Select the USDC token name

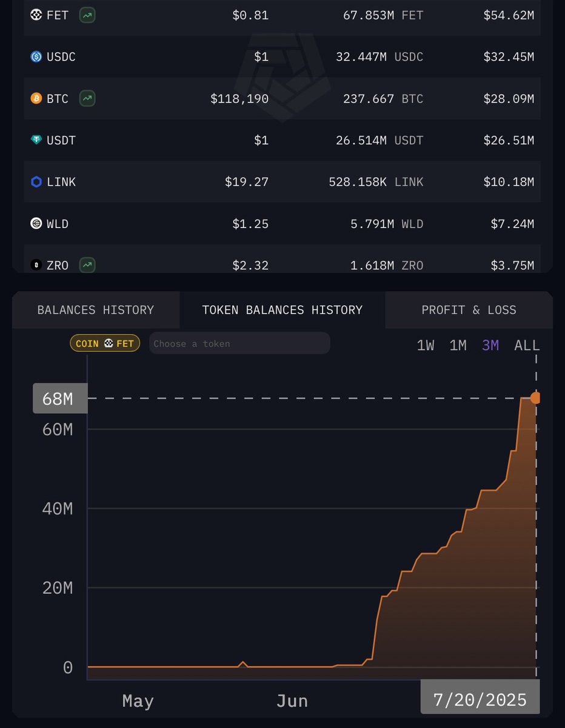[61, 56]
